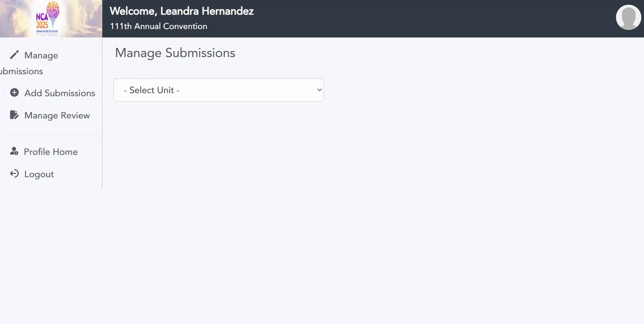Click the Logout arrow icon
Screen dimensions: 644x324
[x=14, y=174]
